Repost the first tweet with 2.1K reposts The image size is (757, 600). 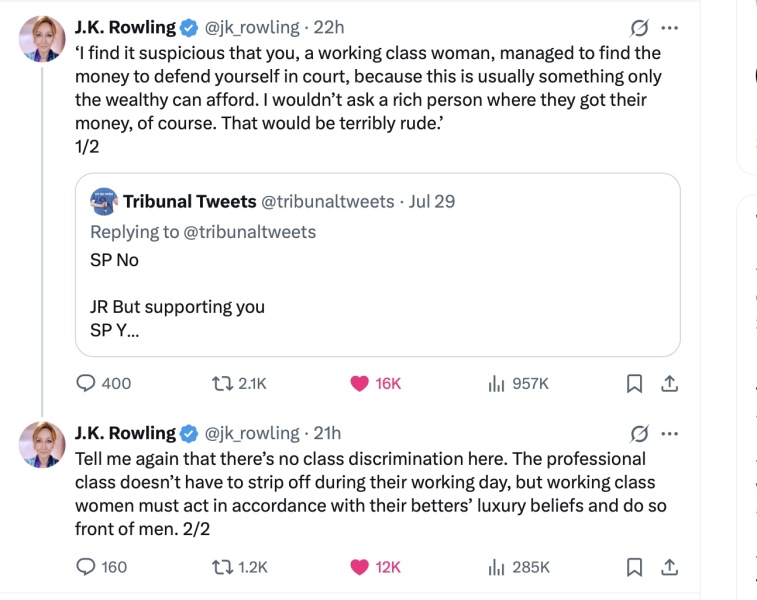point(222,383)
